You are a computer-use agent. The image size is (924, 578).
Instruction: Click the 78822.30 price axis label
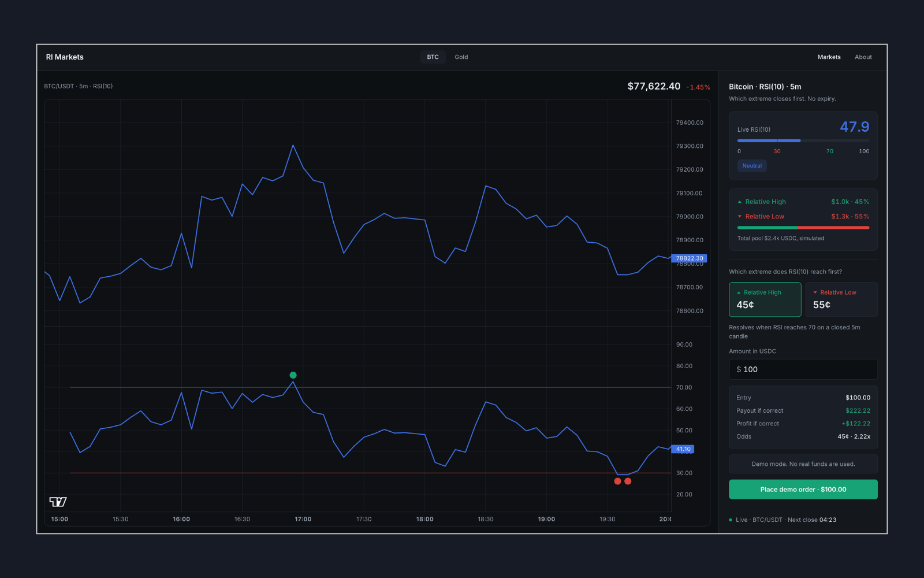(689, 258)
